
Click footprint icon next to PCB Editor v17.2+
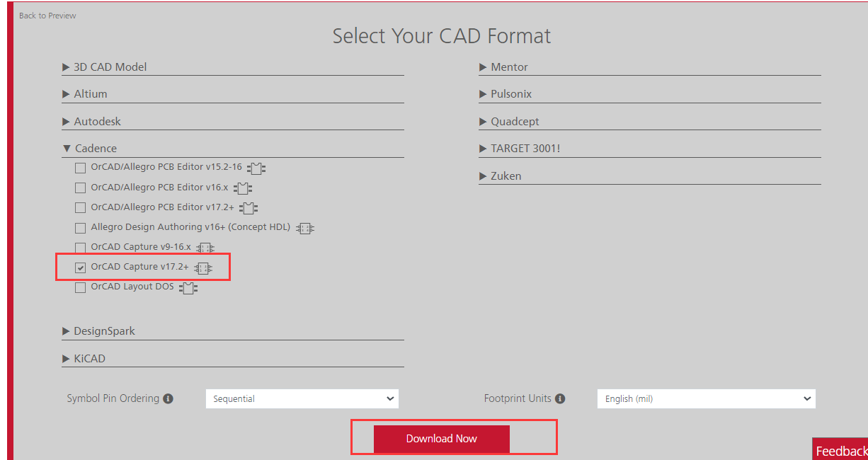[249, 208]
